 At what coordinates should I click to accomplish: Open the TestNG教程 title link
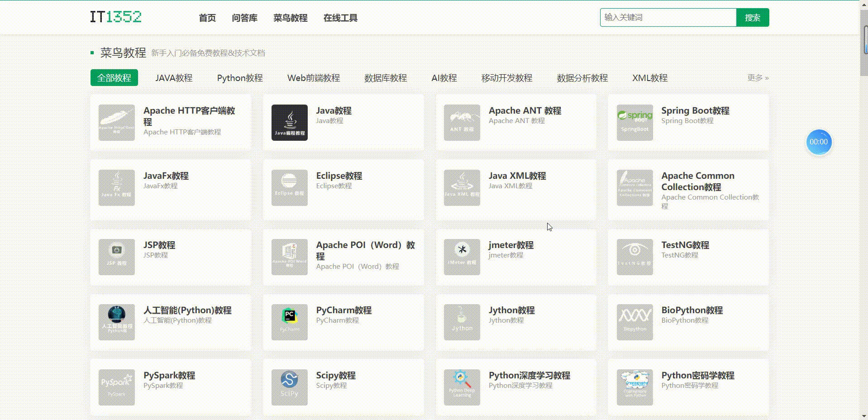click(685, 245)
